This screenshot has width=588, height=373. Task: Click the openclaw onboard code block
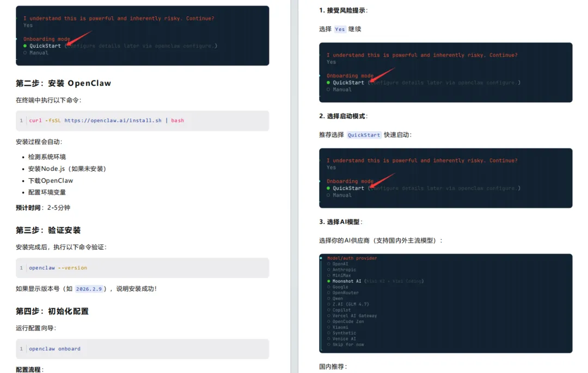tap(143, 349)
